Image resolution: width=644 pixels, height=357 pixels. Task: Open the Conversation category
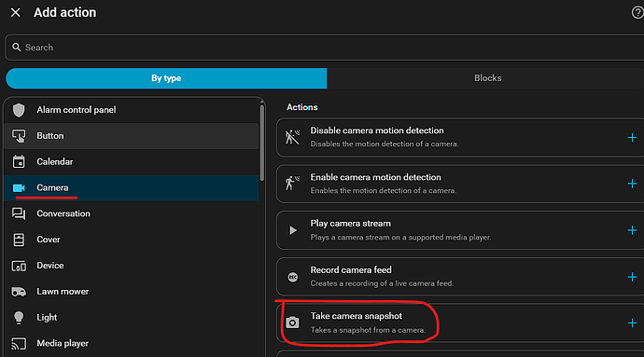pyautogui.click(x=132, y=213)
